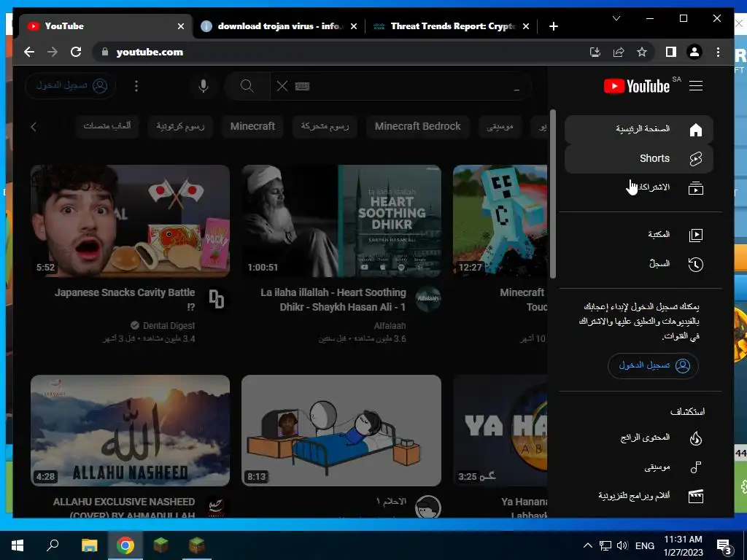The height and width of the screenshot is (560, 747).
Task: Close the YouTube tab
Action: tap(181, 27)
